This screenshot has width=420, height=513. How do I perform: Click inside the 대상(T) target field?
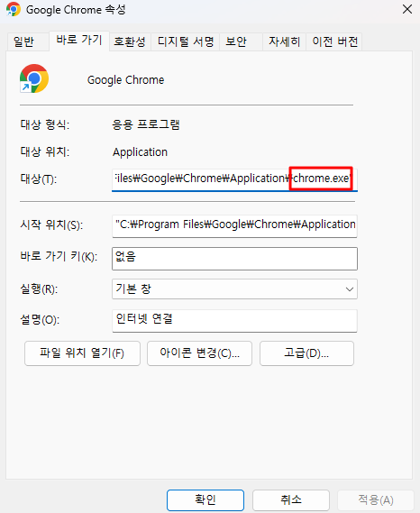234,179
